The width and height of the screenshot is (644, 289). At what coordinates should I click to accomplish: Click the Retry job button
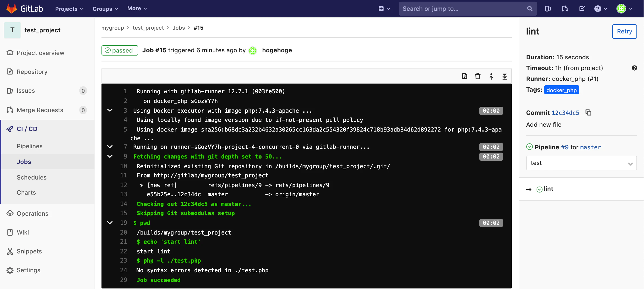[624, 32]
